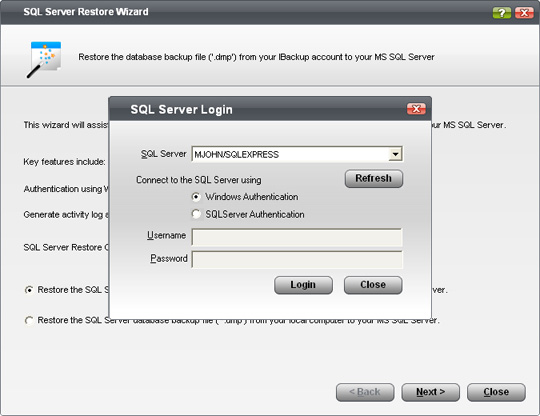Select restore from IBackup account radio button
This screenshot has height=416, width=540.
(29, 290)
